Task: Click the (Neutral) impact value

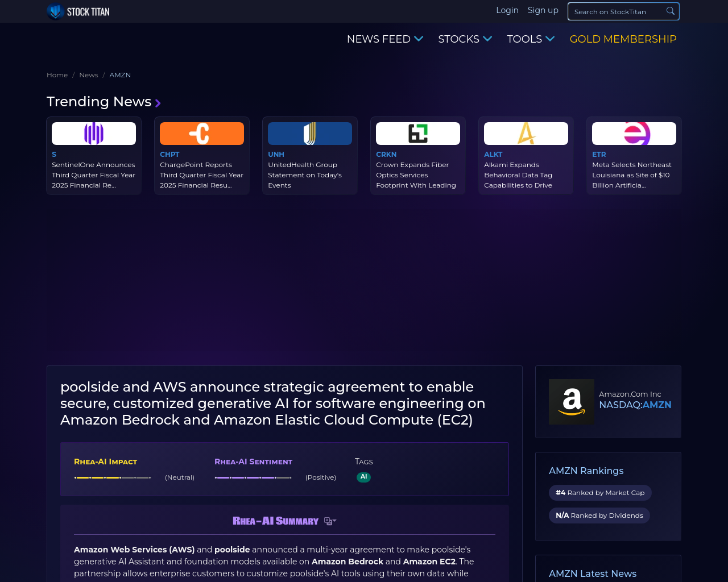Action: tap(180, 477)
